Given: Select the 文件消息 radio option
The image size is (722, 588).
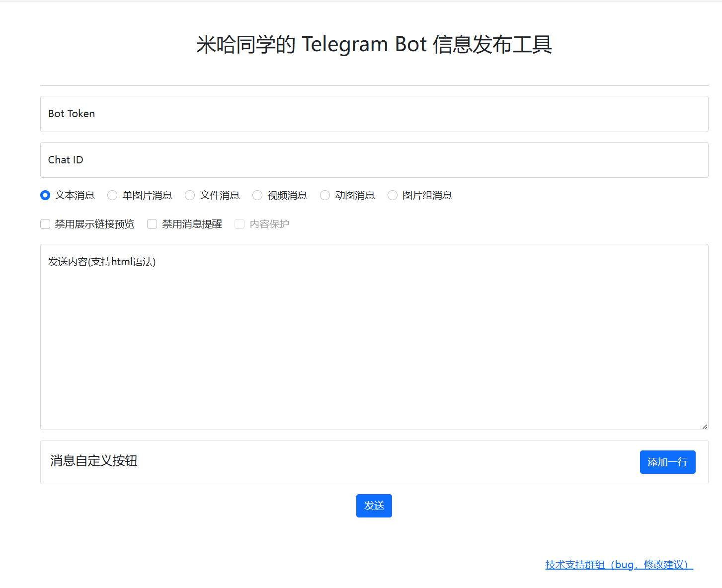Looking at the screenshot, I should coord(190,195).
